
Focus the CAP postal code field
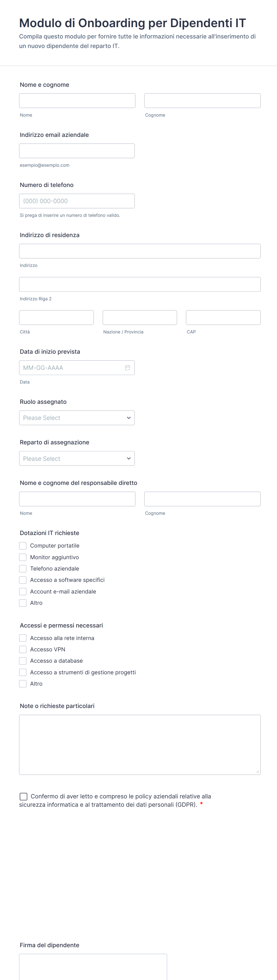(223, 317)
